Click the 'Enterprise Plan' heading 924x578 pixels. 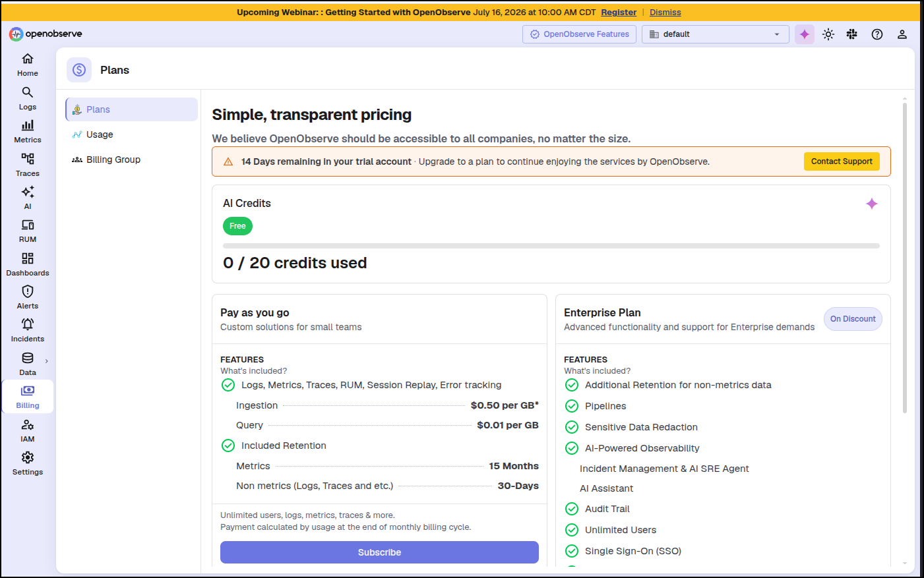(602, 312)
